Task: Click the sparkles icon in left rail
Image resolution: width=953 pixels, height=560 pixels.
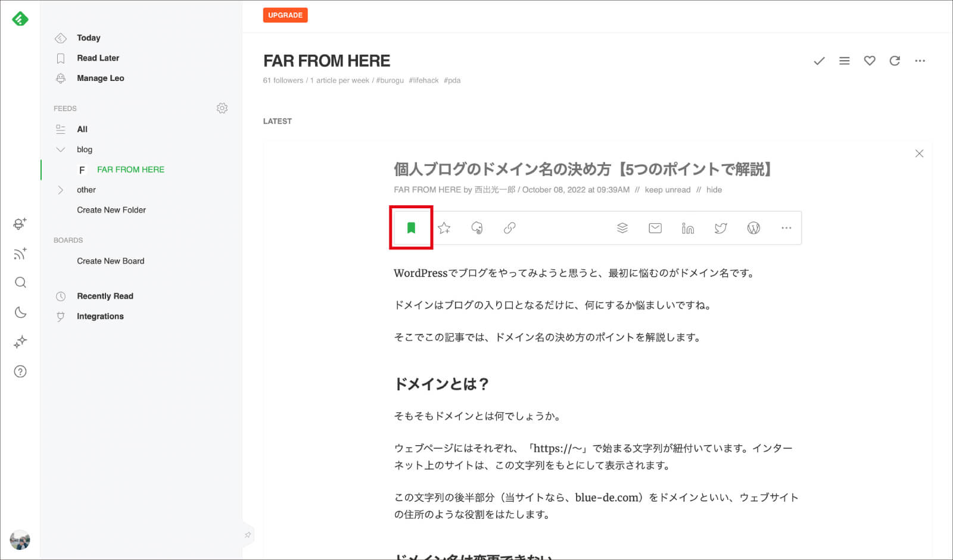Action: pyautogui.click(x=20, y=342)
